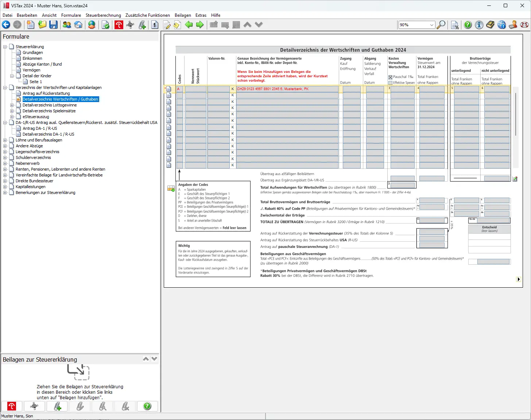Click the document with green checkmark icon
Viewport: 531px width, 420px height.
(105, 25)
